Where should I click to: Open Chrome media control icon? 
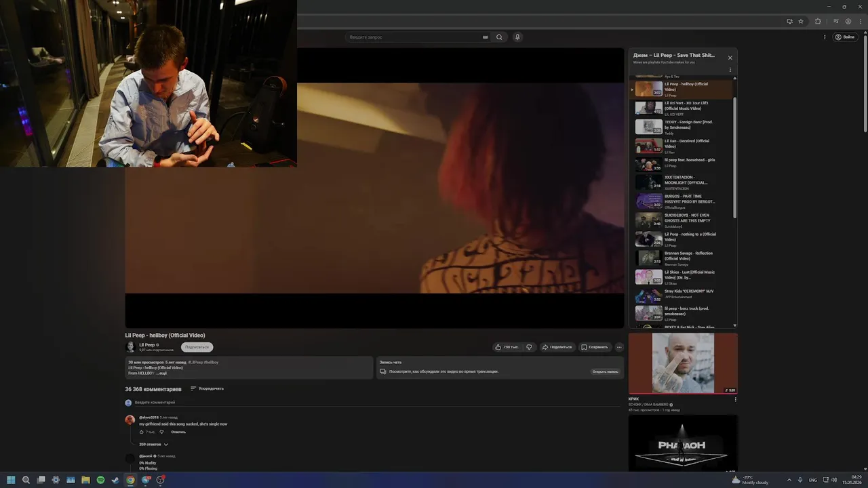pos(836,21)
